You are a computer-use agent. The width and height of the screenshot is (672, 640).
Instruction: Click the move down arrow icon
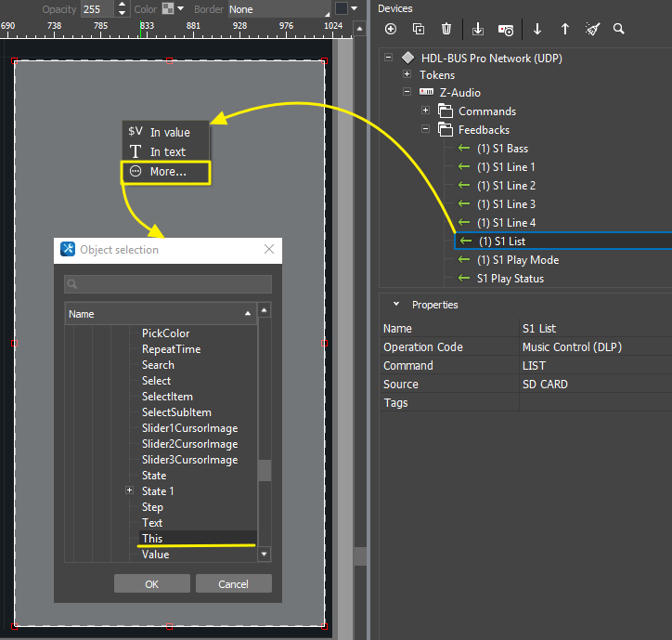pos(536,29)
